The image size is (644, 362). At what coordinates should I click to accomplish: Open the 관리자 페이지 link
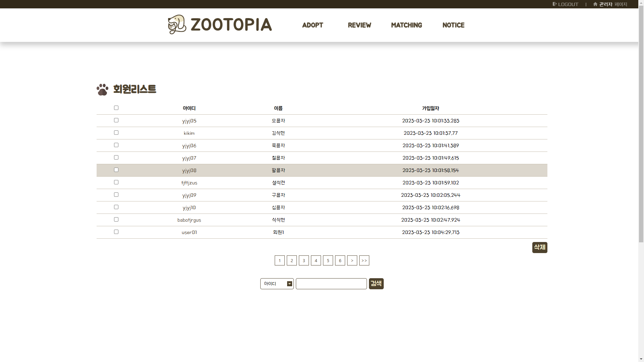pos(613,4)
